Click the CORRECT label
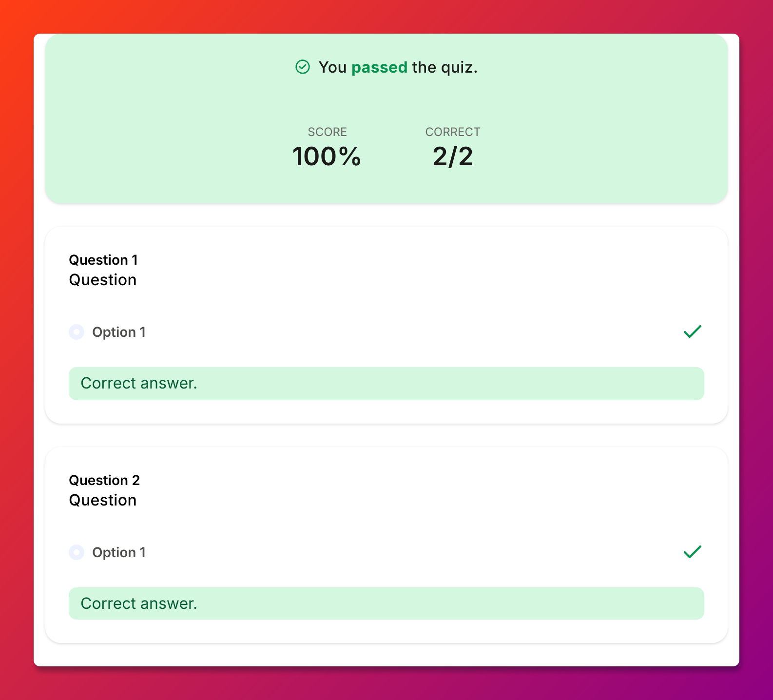The width and height of the screenshot is (773, 700). coord(453,132)
